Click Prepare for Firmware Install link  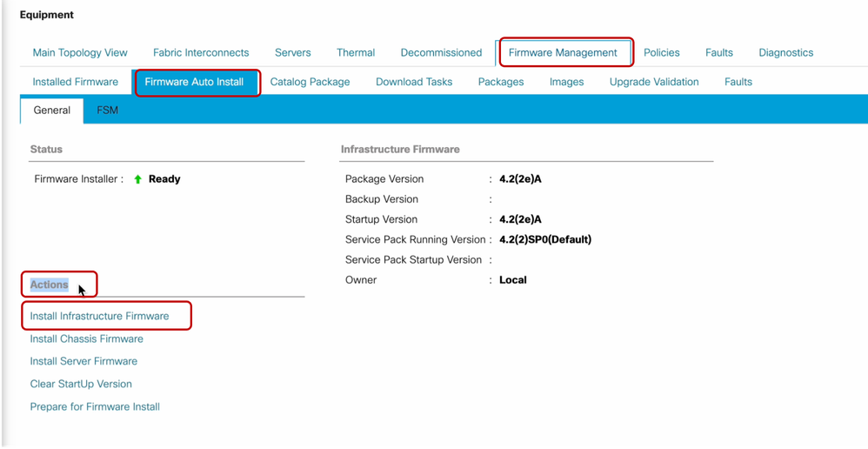[95, 407]
